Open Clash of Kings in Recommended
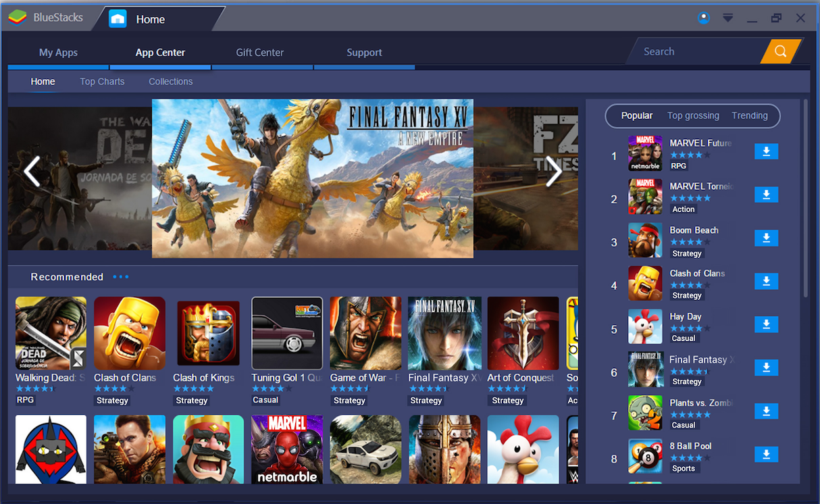The image size is (820, 504). pos(208,333)
